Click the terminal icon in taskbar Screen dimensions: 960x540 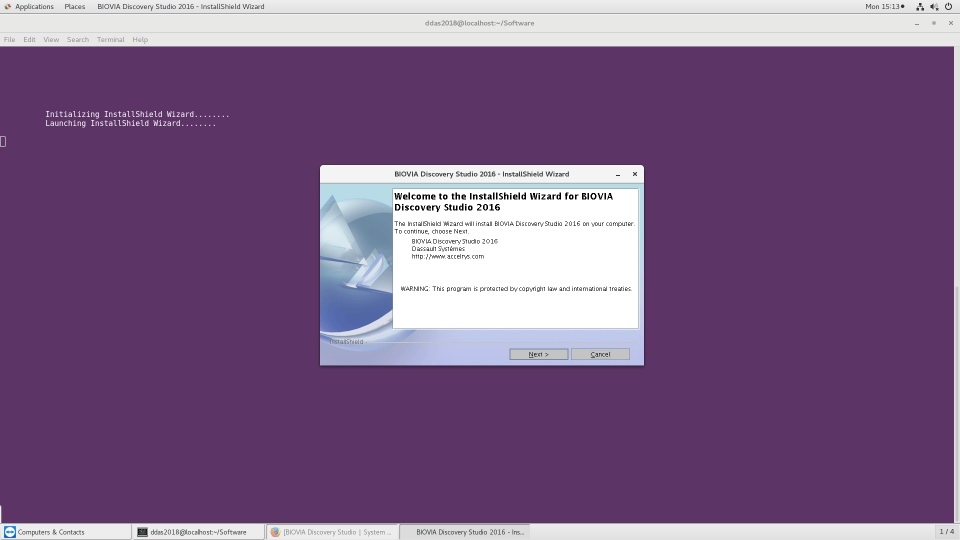(x=142, y=532)
